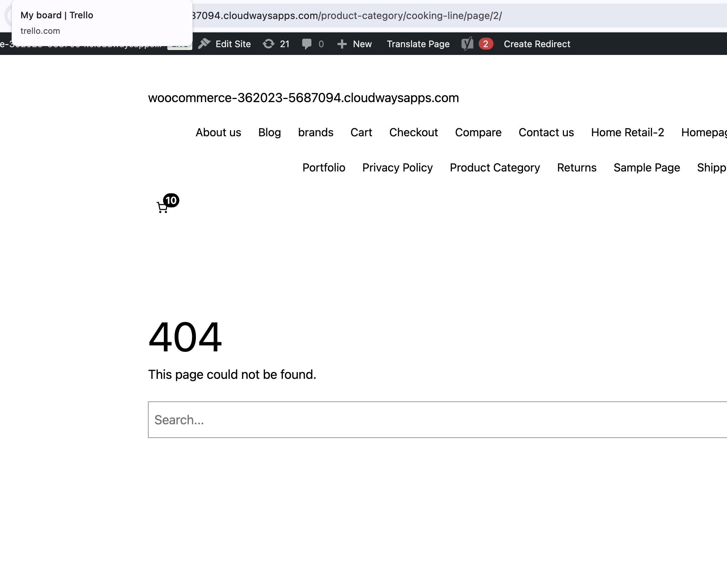This screenshot has height=588, width=727.
Task: Open the About us page link
Action: (x=218, y=132)
